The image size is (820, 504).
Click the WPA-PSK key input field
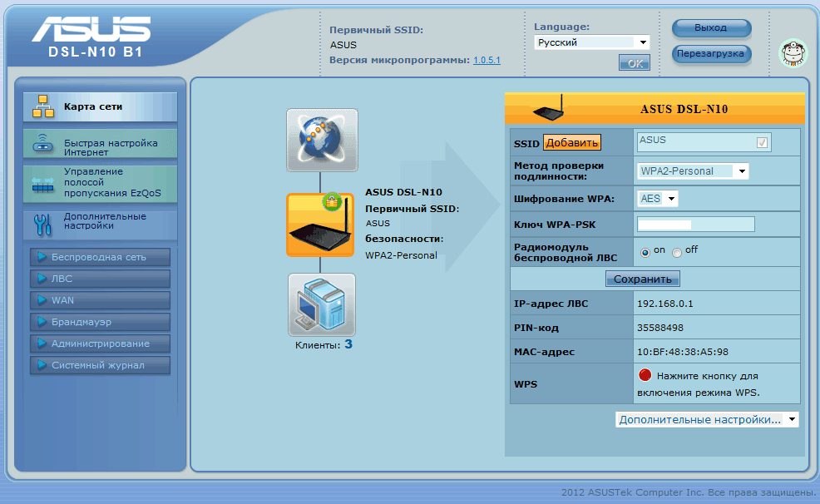click(695, 225)
